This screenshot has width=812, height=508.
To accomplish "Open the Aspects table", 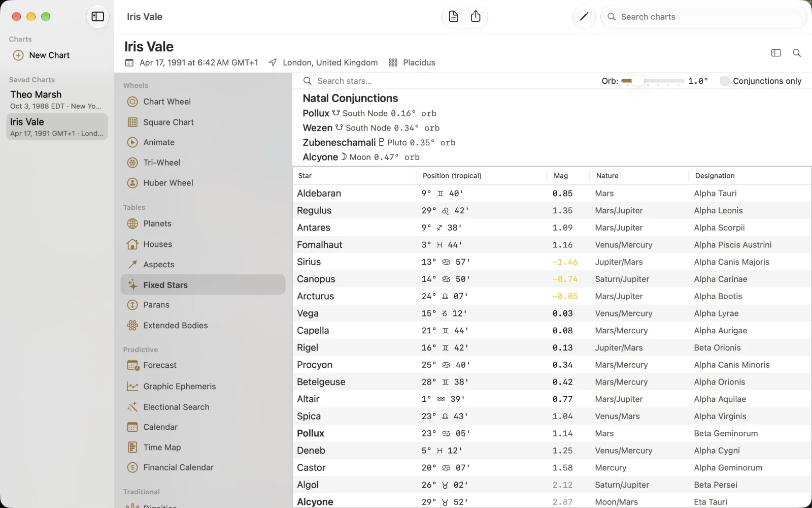I will (203, 264).
